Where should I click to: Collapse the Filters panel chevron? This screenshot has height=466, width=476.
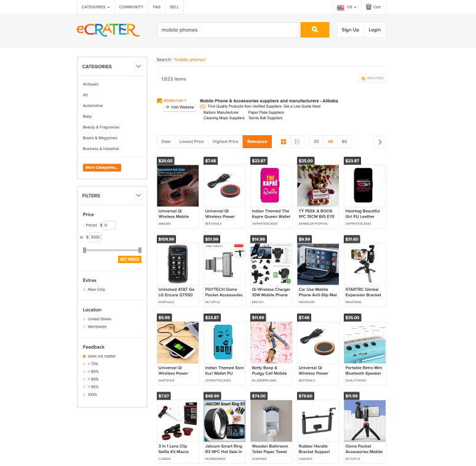(138, 195)
